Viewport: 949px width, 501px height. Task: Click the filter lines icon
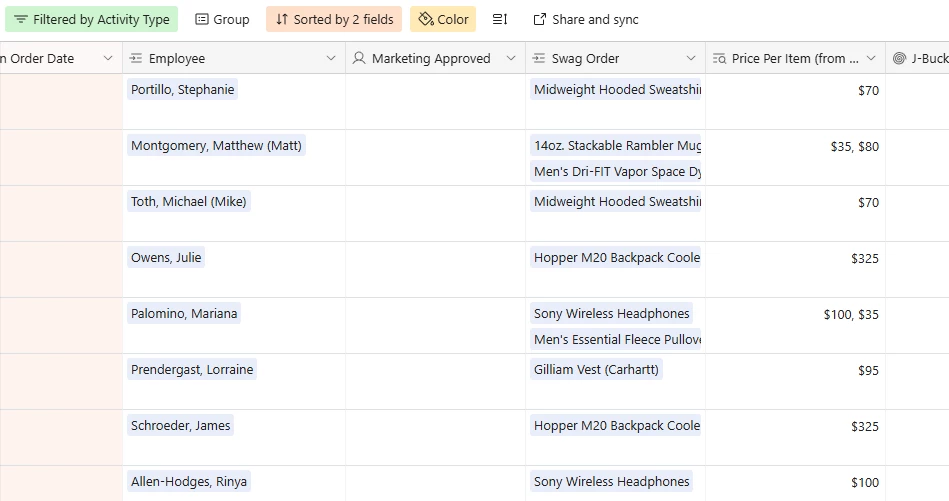coord(21,19)
